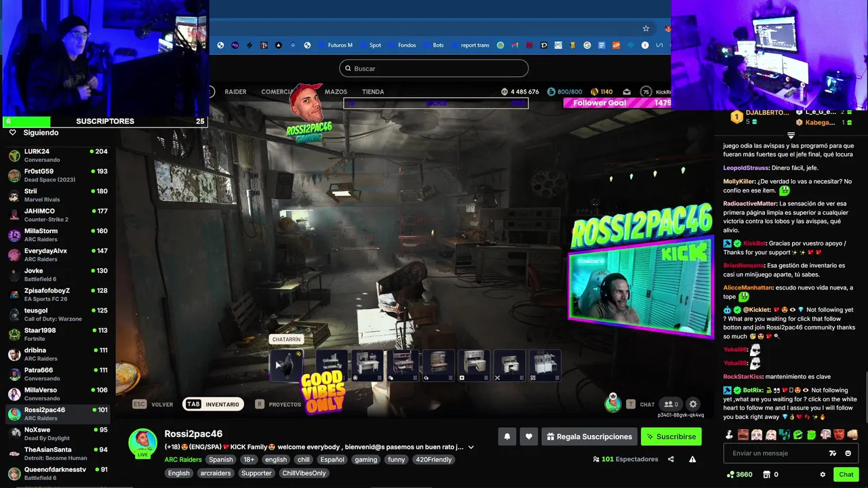Select the medical station workstation tile

pyautogui.click(x=473, y=366)
